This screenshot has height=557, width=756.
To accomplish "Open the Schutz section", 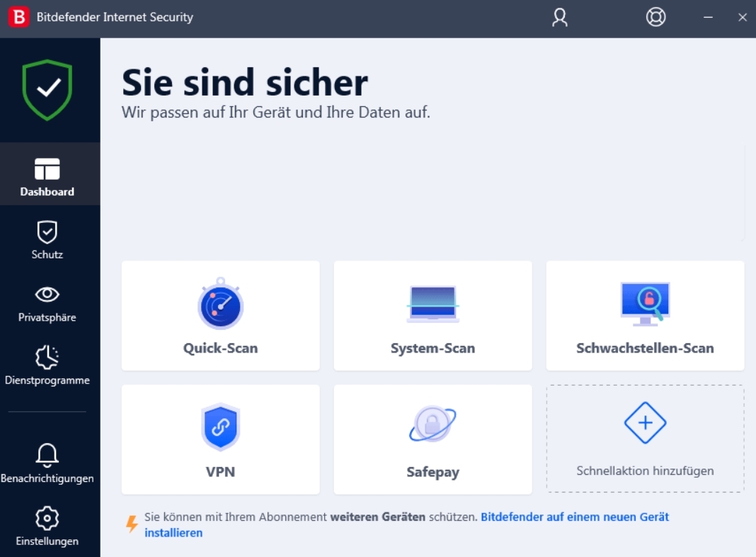I will (47, 240).
